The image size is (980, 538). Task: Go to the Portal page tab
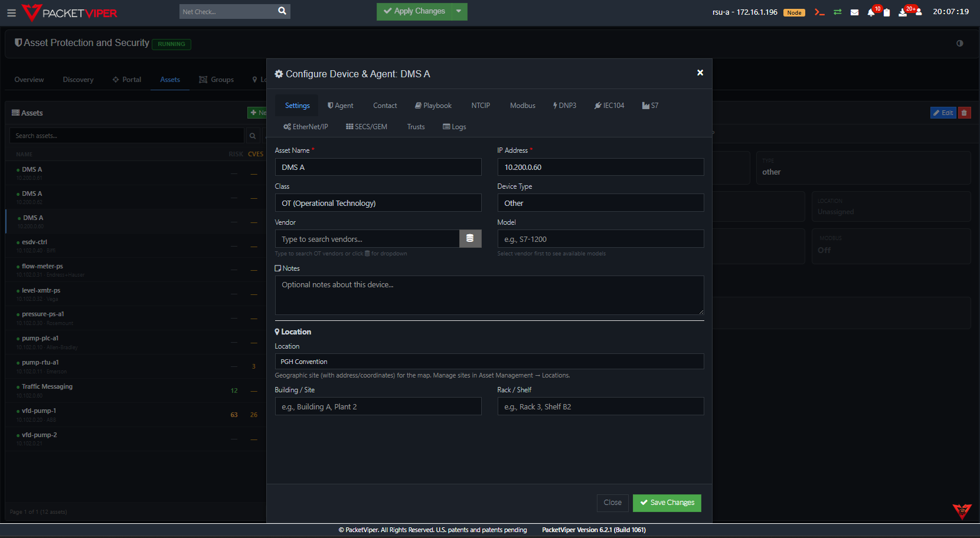point(127,80)
